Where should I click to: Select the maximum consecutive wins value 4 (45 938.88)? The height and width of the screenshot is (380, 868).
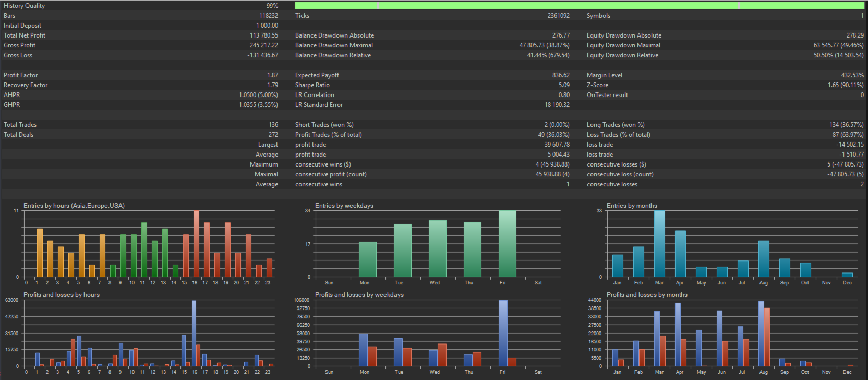552,164
